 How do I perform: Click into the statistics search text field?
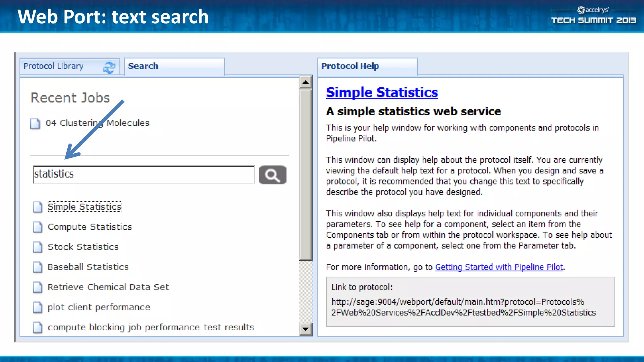[x=144, y=174]
